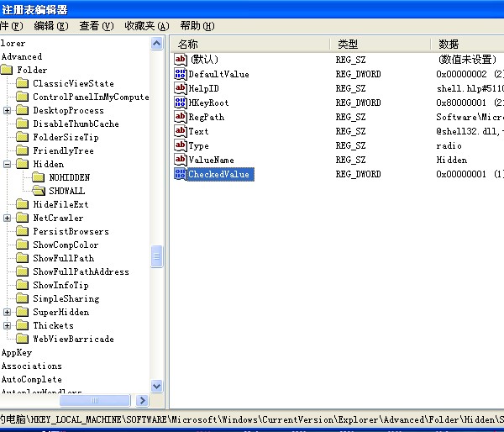Expand the Thickets tree node

pyautogui.click(x=7, y=325)
